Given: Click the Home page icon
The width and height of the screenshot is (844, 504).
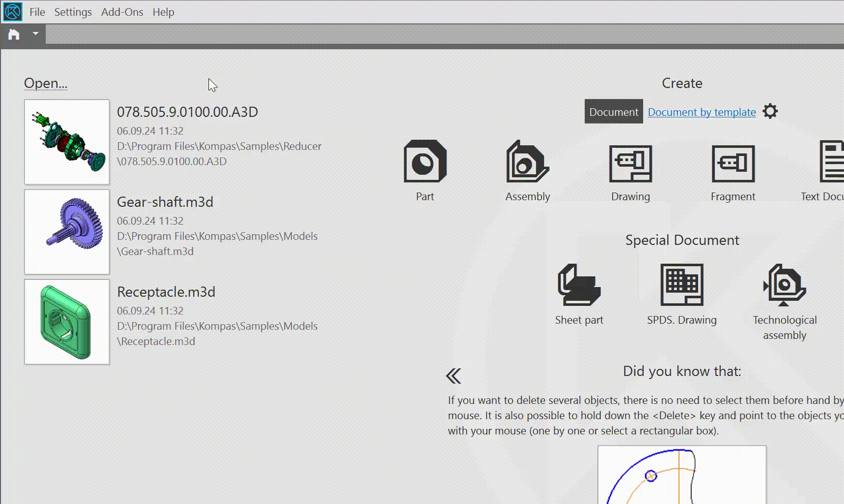Looking at the screenshot, I should (14, 34).
